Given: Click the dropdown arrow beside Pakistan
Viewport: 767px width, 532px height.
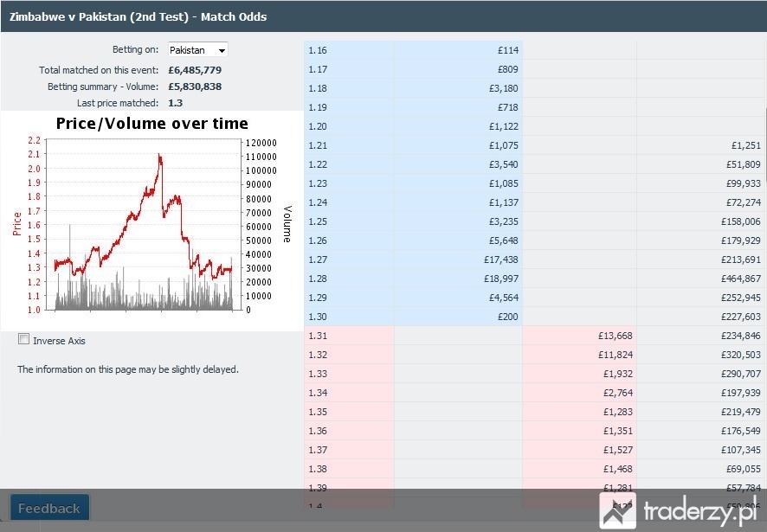Looking at the screenshot, I should (222, 50).
